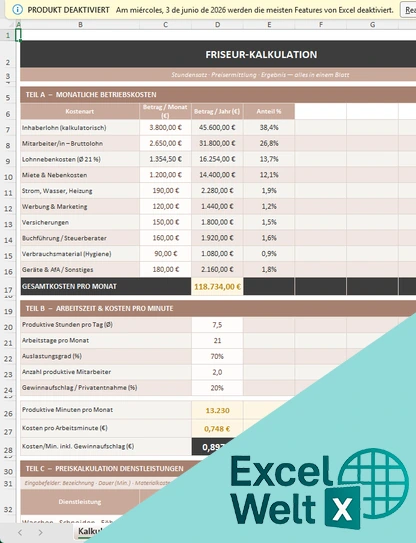Select the 16.254,00 € cell
The width and height of the screenshot is (416, 543).
click(x=217, y=159)
